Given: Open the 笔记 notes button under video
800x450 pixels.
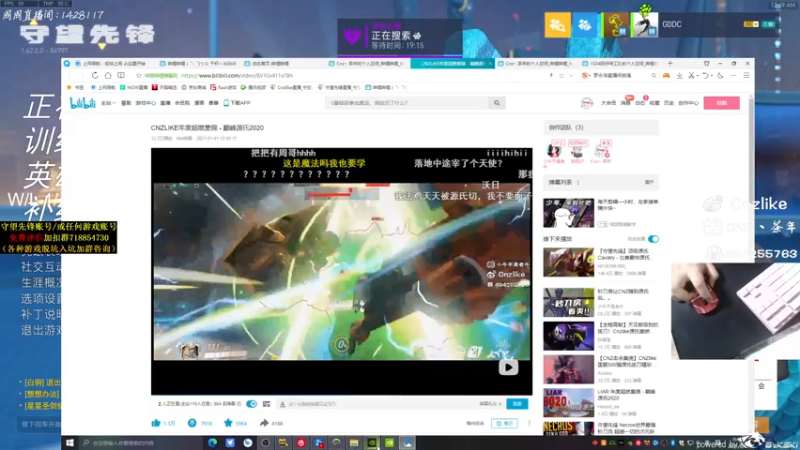Looking at the screenshot, I should click(504, 423).
